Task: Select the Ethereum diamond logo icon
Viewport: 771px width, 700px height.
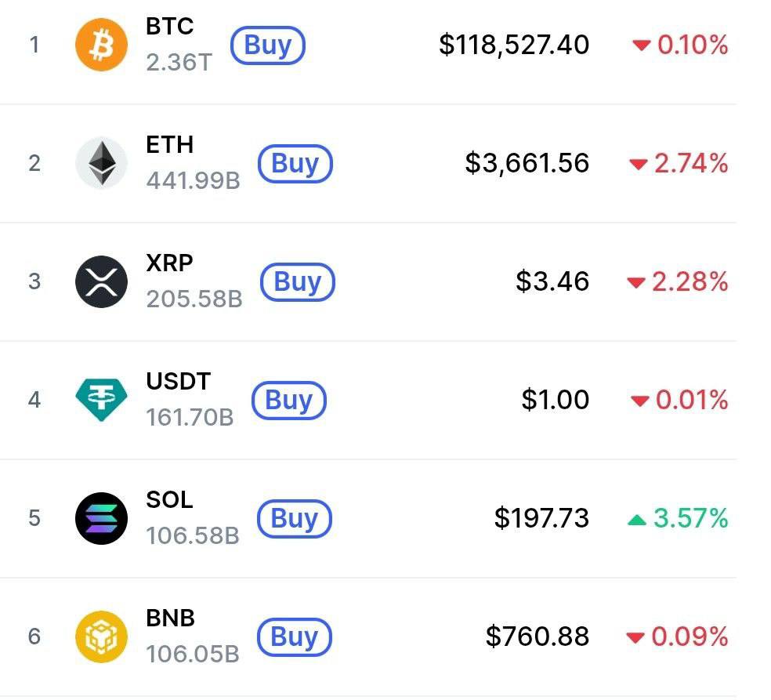Action: [101, 163]
